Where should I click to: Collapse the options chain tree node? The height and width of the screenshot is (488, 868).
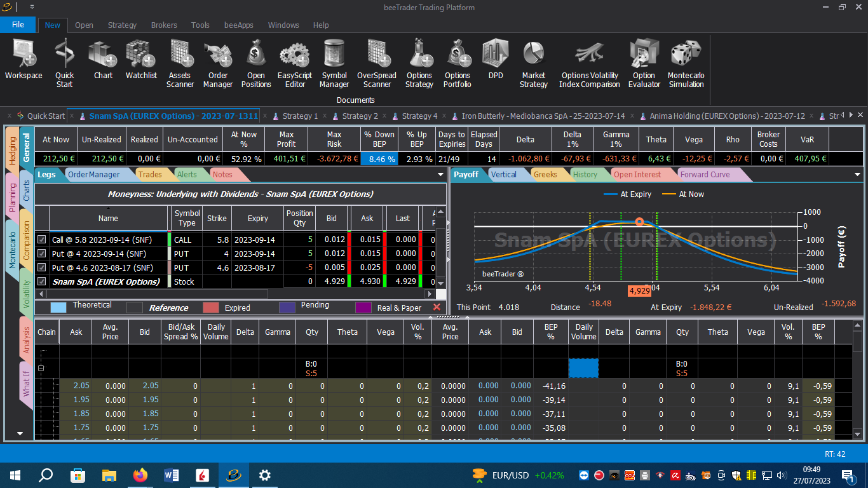pos(41,368)
